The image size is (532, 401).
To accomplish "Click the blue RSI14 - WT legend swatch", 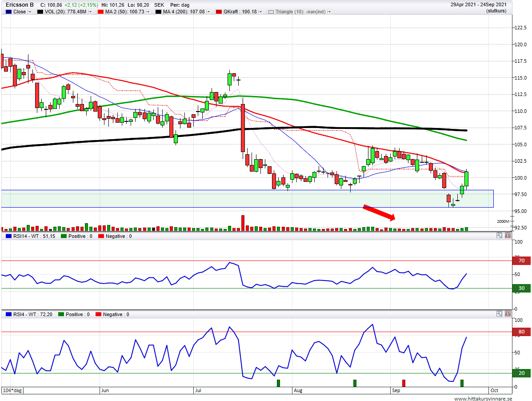I will pyautogui.click(x=9, y=236).
